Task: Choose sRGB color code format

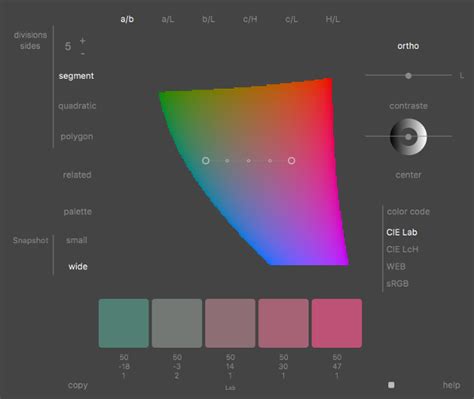Action: coord(397,284)
